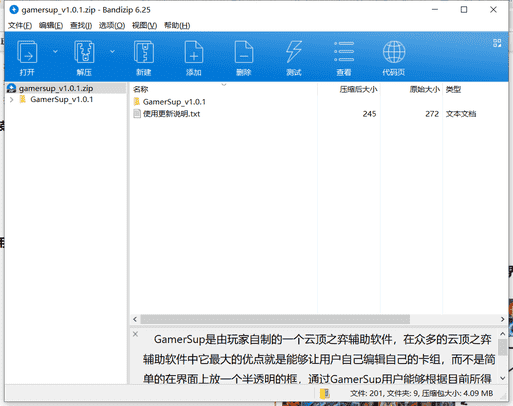Open the View (视图) menu
Screen dimensions: 513x406
[144, 25]
